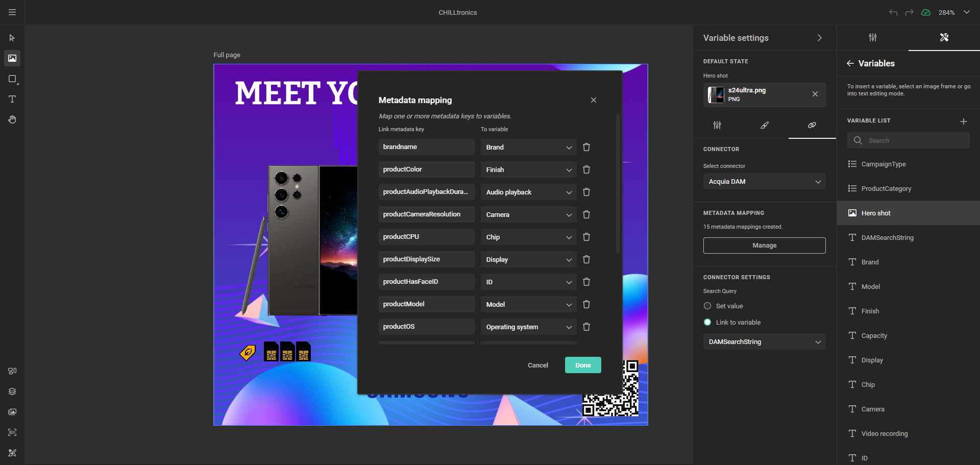Close the Metadata mapping dialog

pyautogui.click(x=594, y=100)
